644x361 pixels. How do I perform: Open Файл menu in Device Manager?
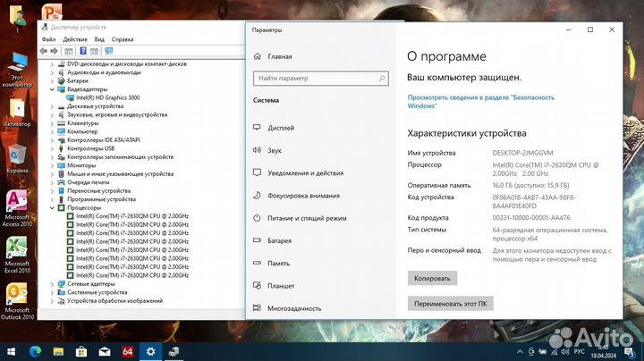pyautogui.click(x=48, y=39)
